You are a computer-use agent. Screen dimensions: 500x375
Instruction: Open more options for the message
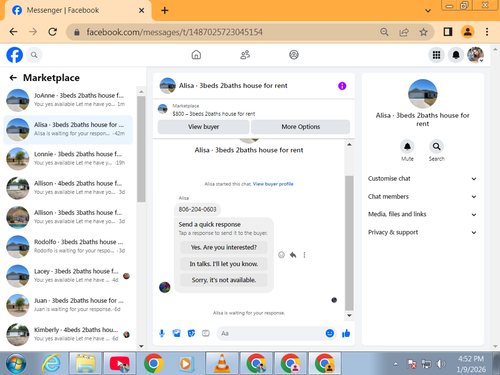[x=304, y=255]
